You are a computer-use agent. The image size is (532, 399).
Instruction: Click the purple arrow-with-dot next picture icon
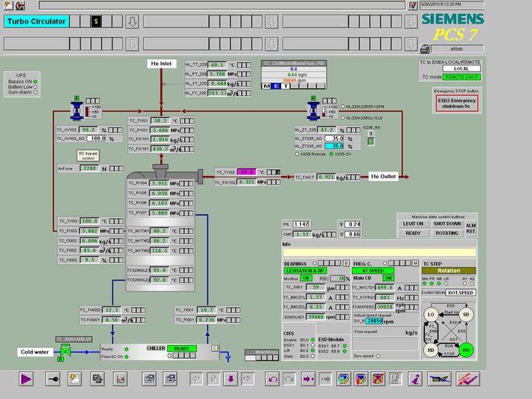point(309,378)
